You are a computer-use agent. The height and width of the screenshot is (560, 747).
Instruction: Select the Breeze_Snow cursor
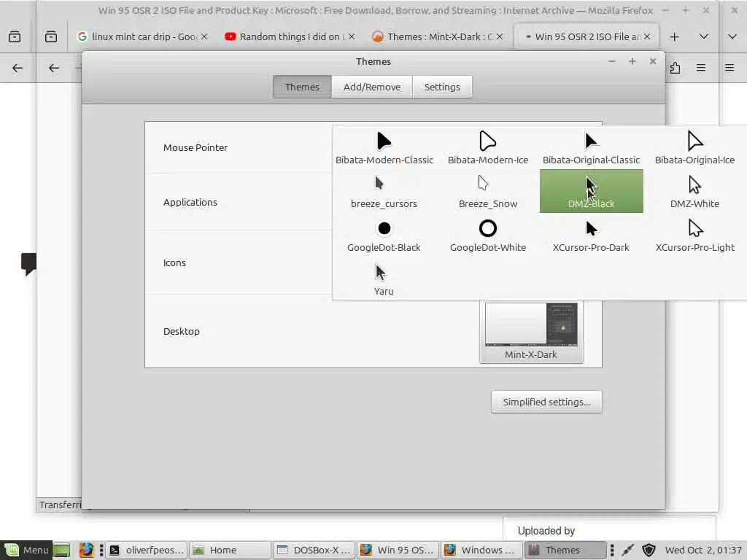point(488,192)
